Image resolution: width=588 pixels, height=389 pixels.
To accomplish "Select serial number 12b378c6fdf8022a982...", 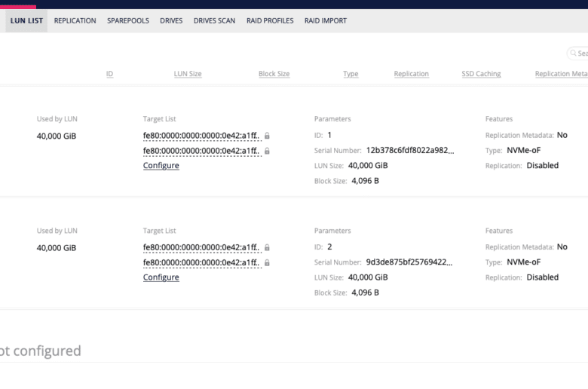I will click(x=410, y=151).
